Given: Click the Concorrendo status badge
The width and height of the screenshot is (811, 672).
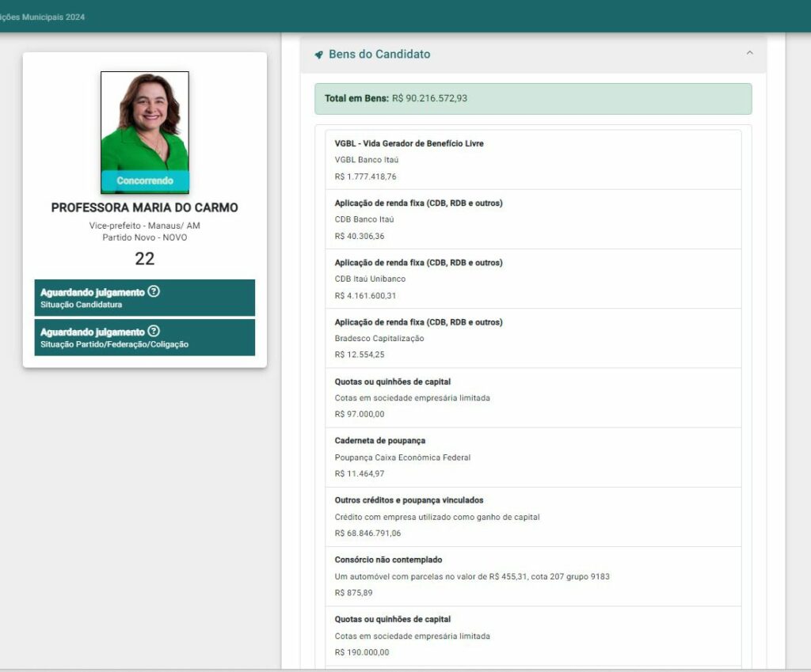Looking at the screenshot, I should (144, 180).
